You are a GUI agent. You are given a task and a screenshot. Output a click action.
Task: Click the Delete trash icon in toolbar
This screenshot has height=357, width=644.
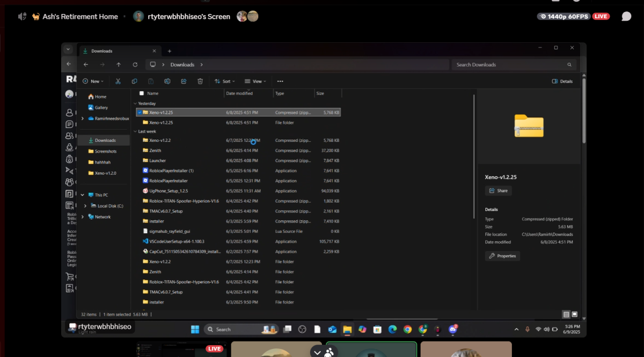pos(200,81)
